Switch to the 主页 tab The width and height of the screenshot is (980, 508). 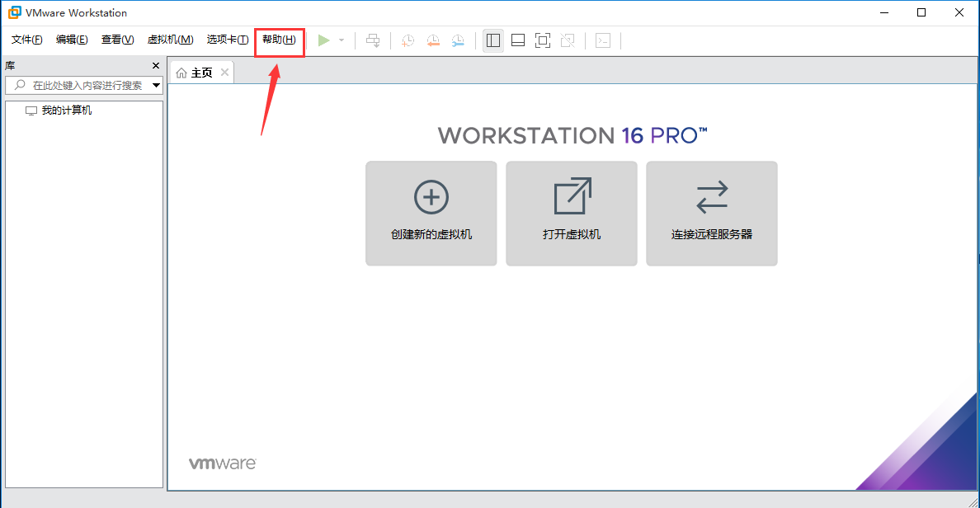(x=200, y=72)
